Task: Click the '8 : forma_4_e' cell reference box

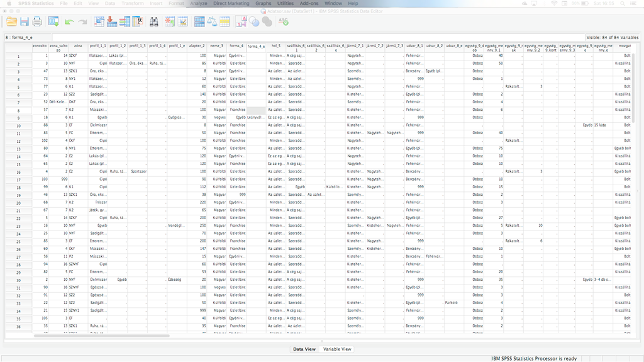Action: [x=28, y=37]
